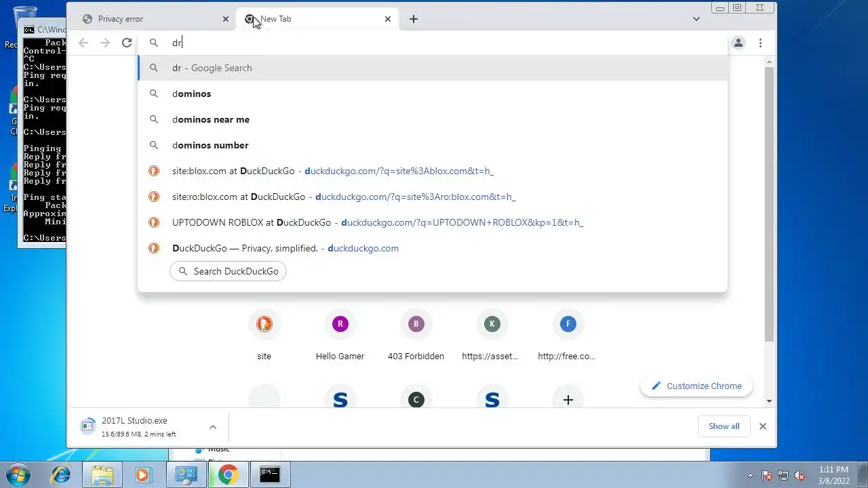Switch to the New Tab tab
The width and height of the screenshot is (868, 488).
click(317, 19)
